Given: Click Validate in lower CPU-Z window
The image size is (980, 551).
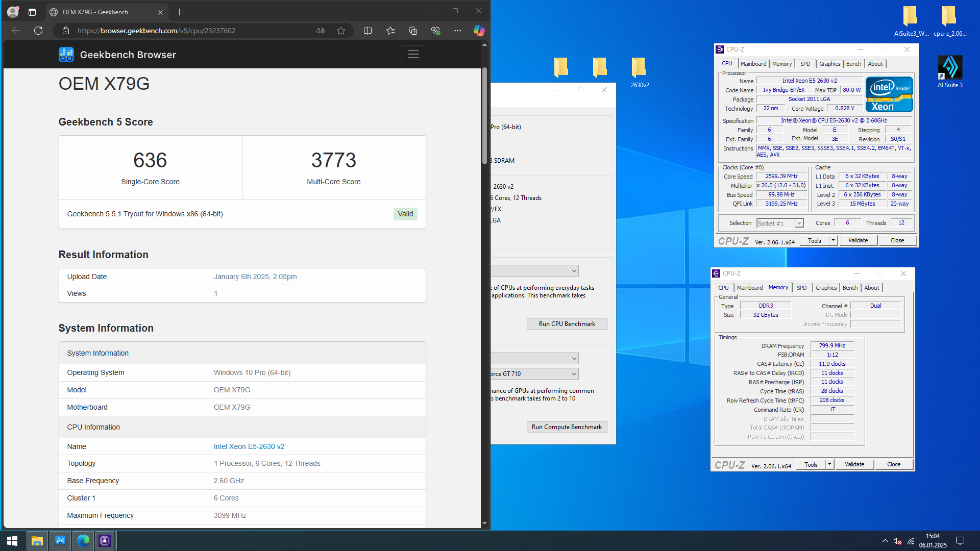Looking at the screenshot, I should coord(854,464).
